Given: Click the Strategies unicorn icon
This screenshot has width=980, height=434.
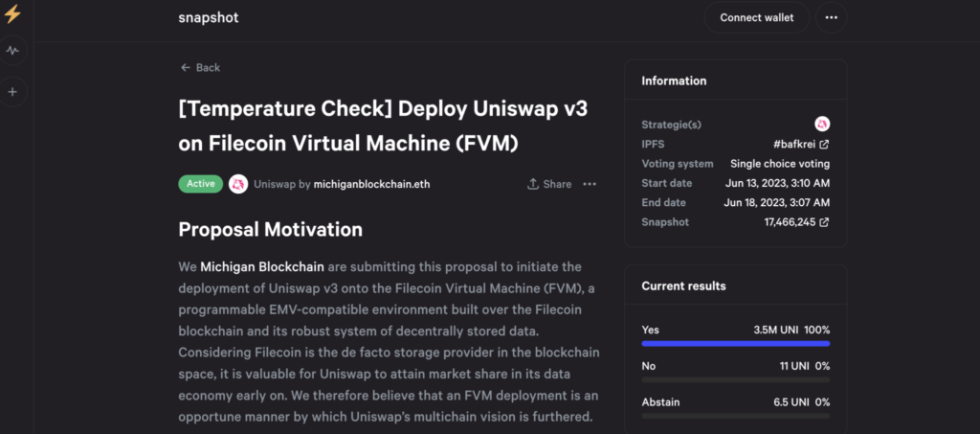Looking at the screenshot, I should tap(822, 124).
